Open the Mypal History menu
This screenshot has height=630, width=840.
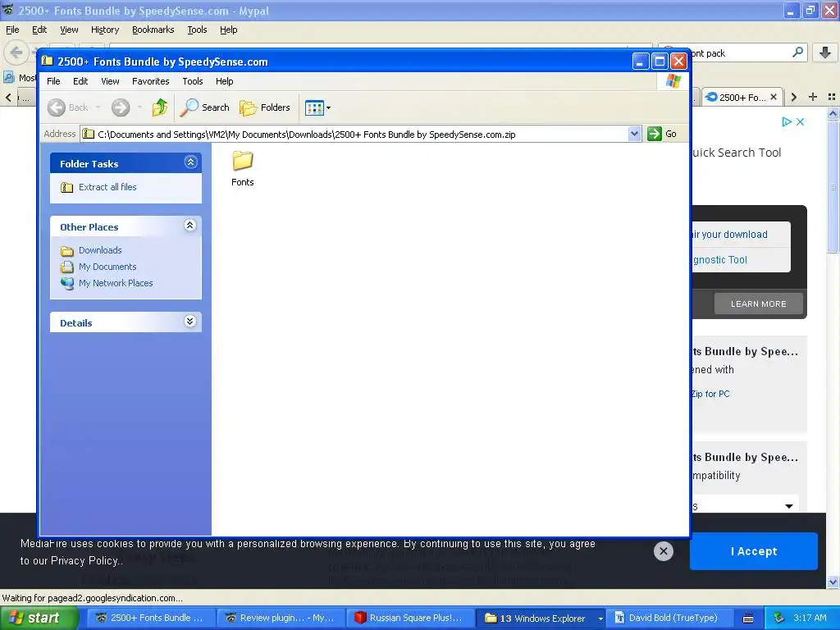click(104, 30)
